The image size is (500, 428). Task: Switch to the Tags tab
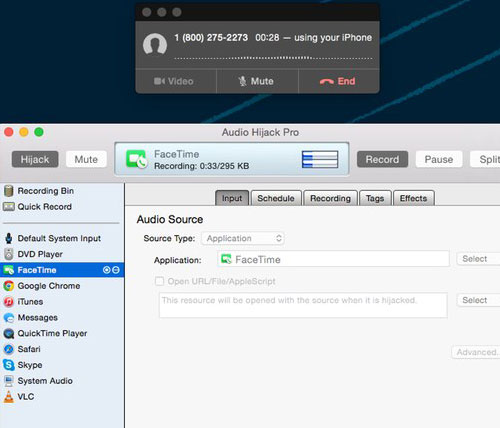[375, 198]
